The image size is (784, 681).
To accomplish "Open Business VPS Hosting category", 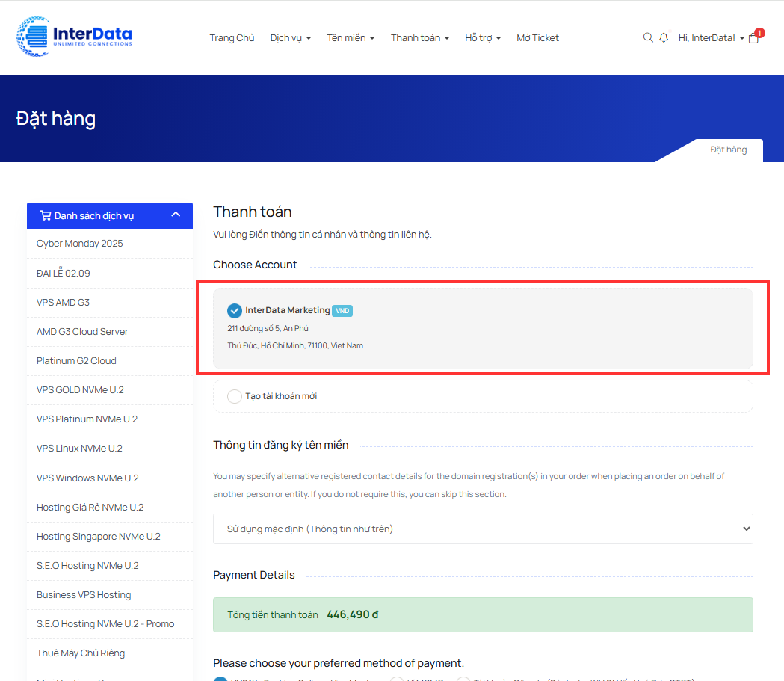I will (110, 595).
